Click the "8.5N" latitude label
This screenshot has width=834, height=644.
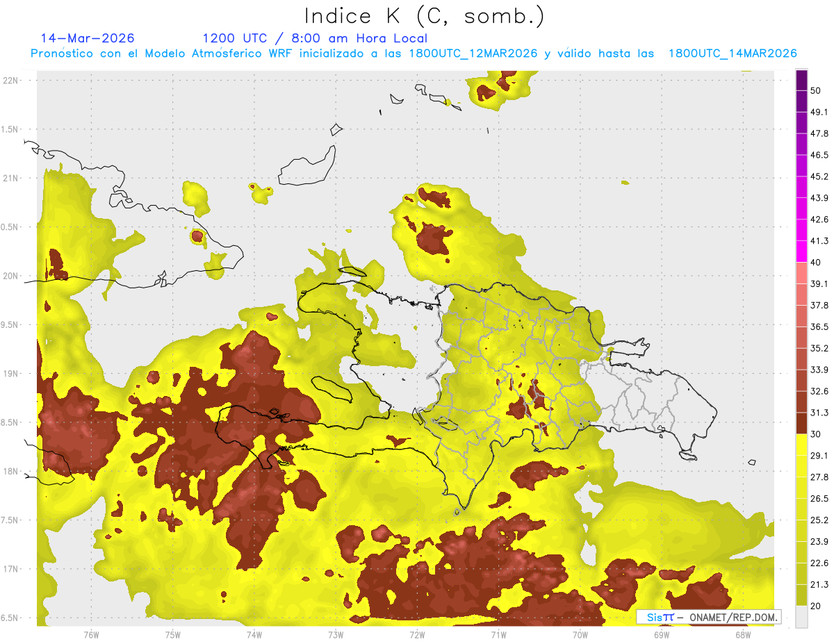coord(10,422)
